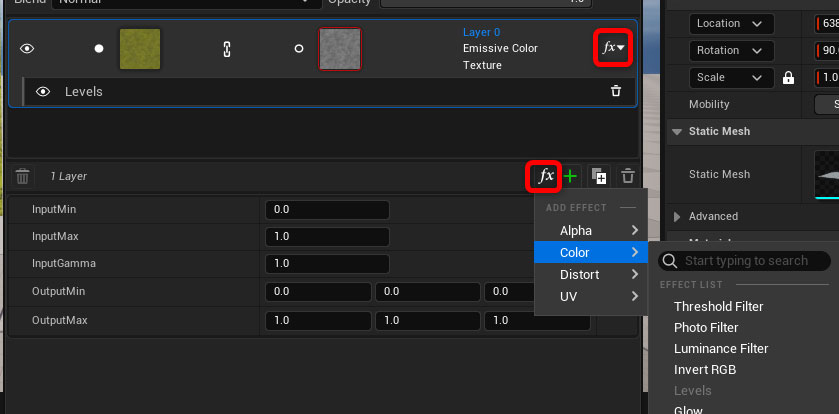Click the Location value field
The image size is (839, 414).
click(x=827, y=24)
